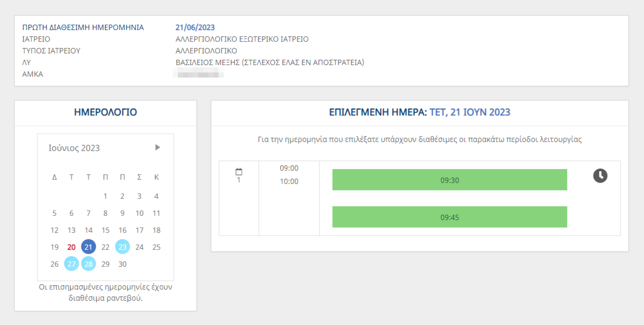Select June 21 in the calendar
The width and height of the screenshot is (644, 325).
pos(89,247)
